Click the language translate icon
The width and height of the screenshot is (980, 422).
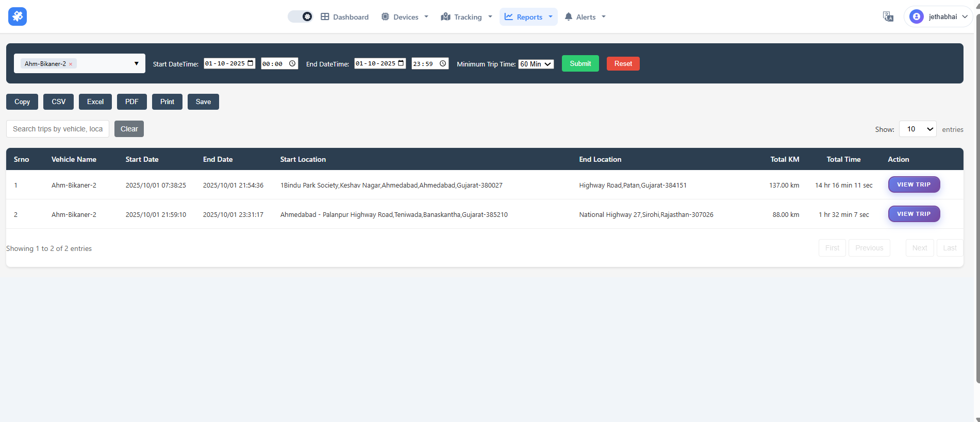click(x=888, y=16)
